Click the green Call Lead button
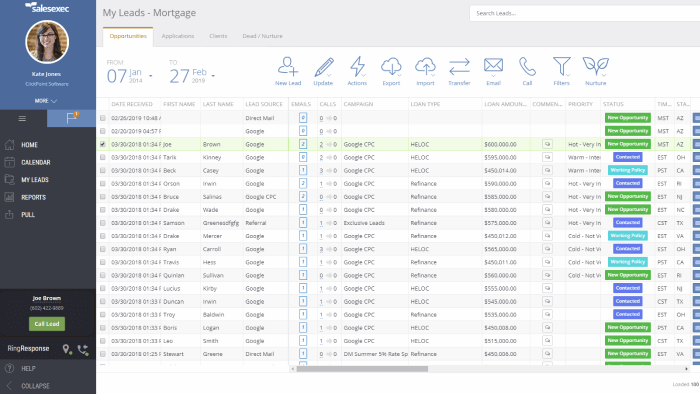The height and width of the screenshot is (394, 700). click(47, 324)
